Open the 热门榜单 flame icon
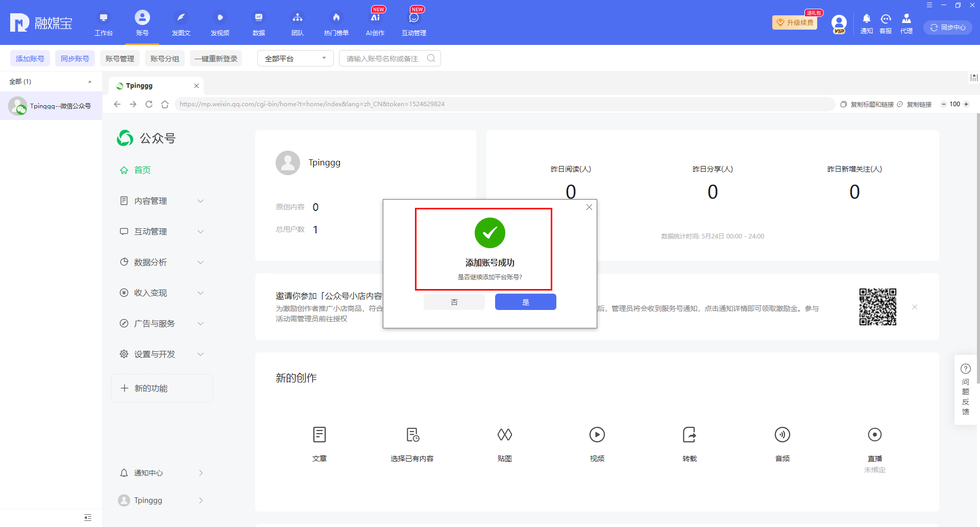This screenshot has width=980, height=527. click(x=336, y=17)
